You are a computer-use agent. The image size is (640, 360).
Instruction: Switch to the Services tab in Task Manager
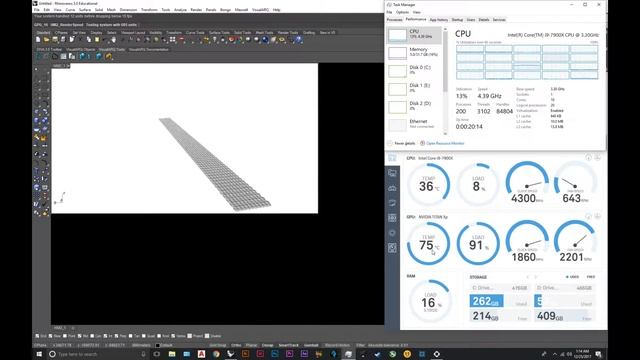pos(499,20)
